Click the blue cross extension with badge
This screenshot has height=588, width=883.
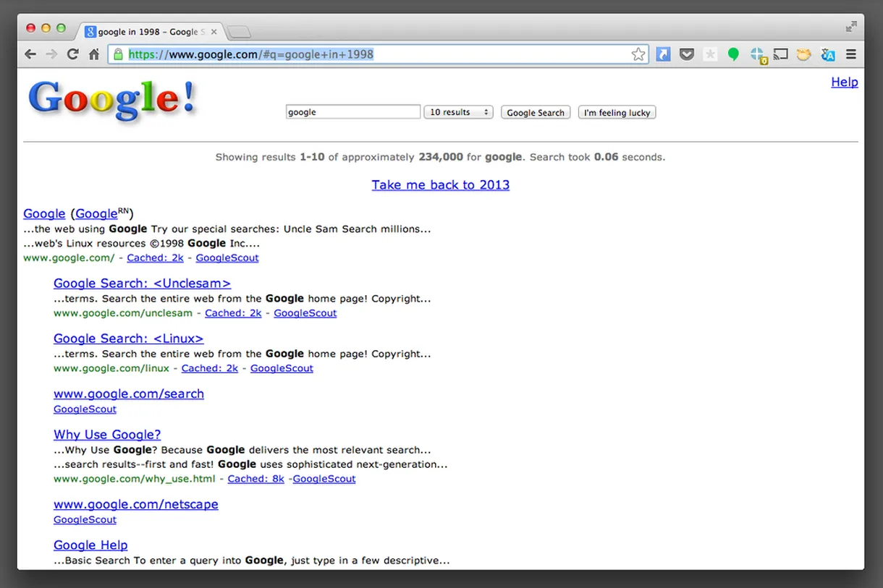[x=758, y=55]
